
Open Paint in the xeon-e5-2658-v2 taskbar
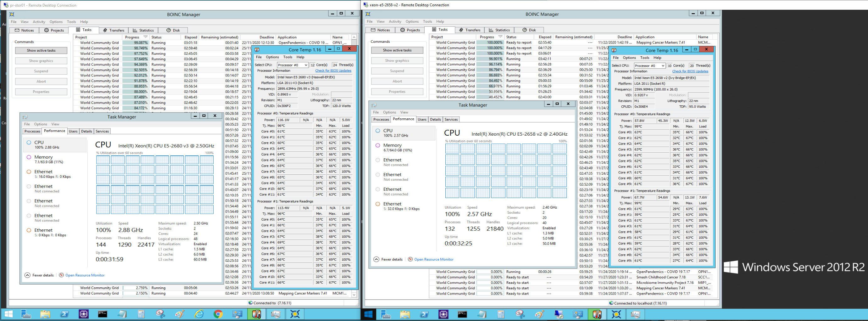(539, 314)
